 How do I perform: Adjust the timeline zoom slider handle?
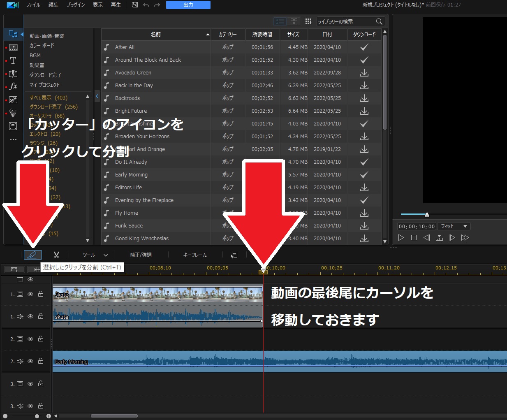37,416
